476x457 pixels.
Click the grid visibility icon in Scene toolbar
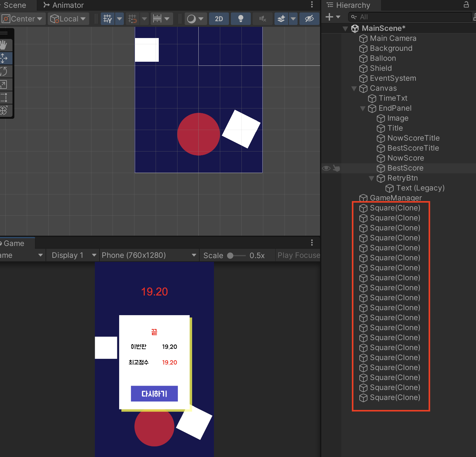(108, 19)
